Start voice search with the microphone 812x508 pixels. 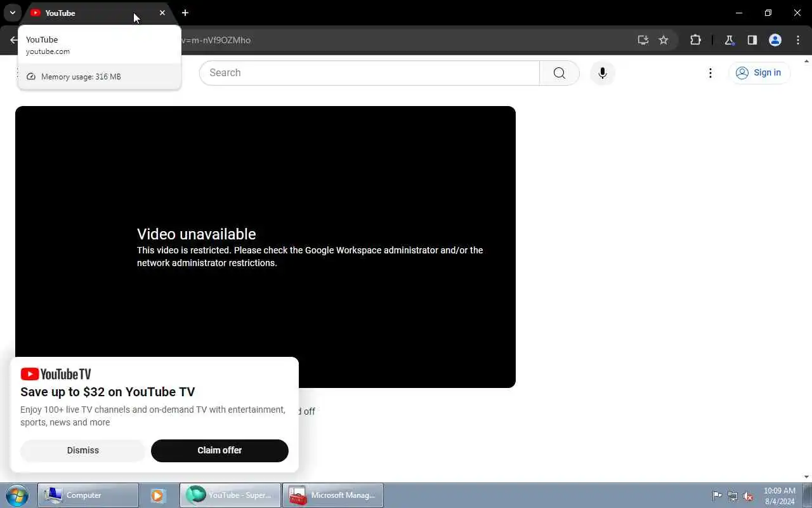coord(603,73)
